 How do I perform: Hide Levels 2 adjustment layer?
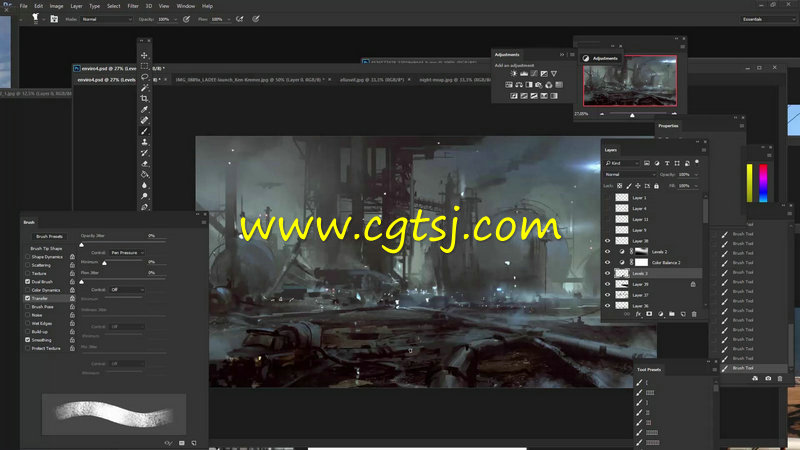coord(607,252)
